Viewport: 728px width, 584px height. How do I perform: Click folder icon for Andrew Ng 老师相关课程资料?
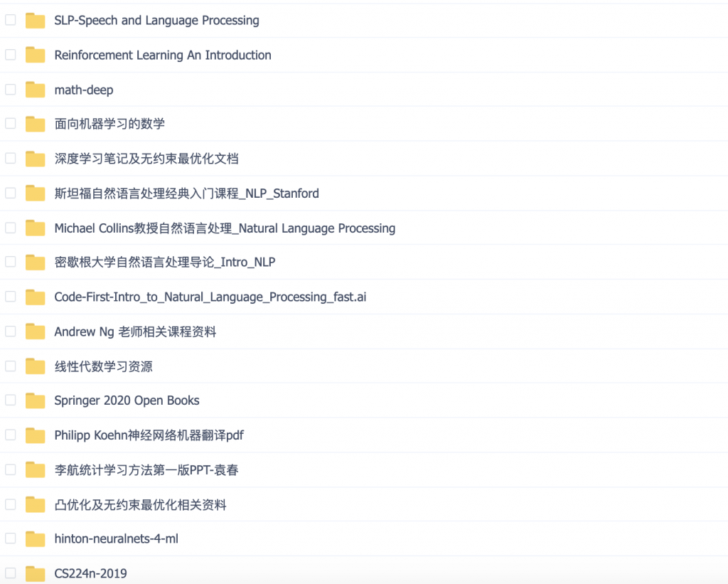[x=35, y=331]
